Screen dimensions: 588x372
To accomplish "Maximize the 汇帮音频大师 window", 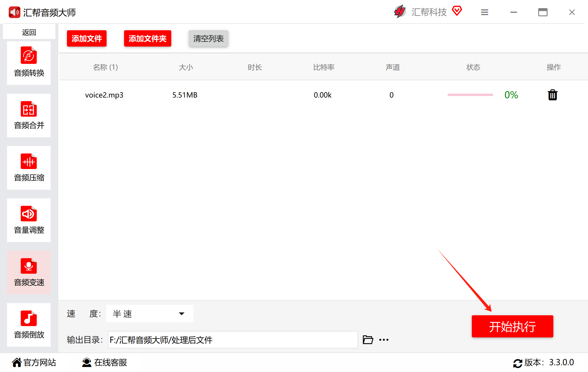I will [x=543, y=12].
